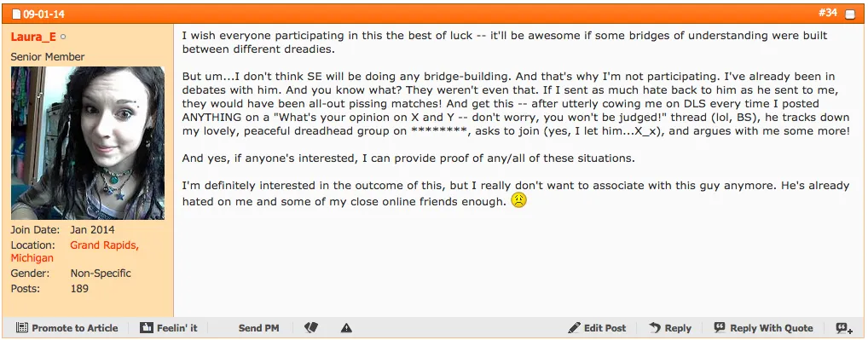This screenshot has width=868, height=340.
Task: Click the post document icon beside 09-01-14
Action: point(16,14)
